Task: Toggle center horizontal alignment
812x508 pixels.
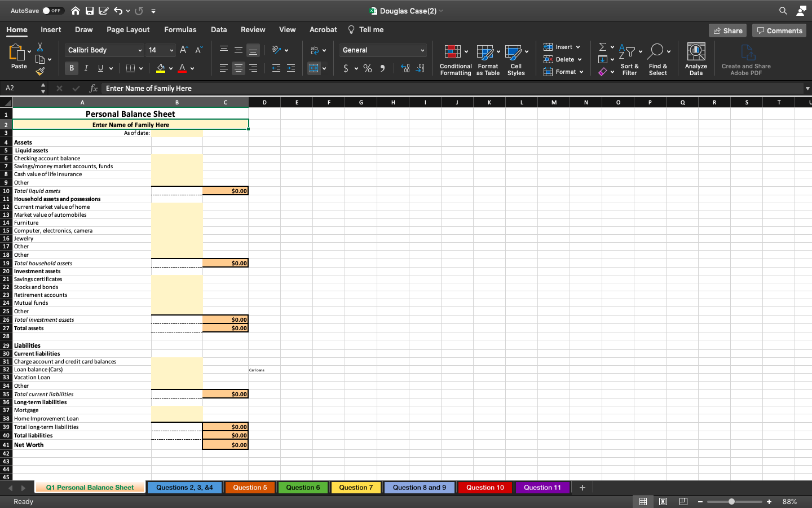Action: (239, 68)
